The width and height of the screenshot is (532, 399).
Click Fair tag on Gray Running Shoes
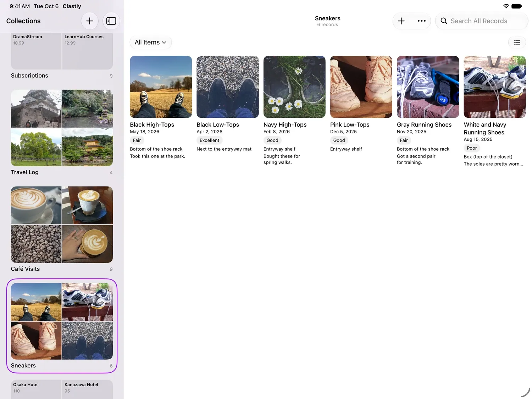[404, 140]
